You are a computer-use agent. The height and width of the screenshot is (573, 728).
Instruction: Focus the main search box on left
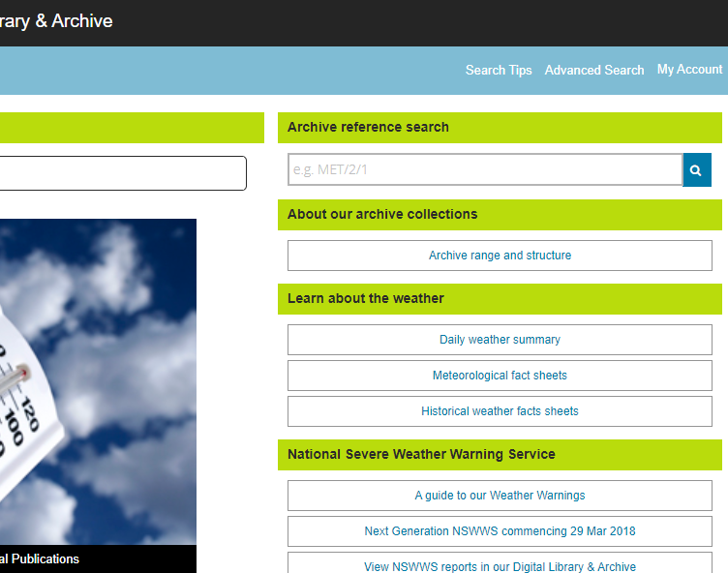point(123,173)
